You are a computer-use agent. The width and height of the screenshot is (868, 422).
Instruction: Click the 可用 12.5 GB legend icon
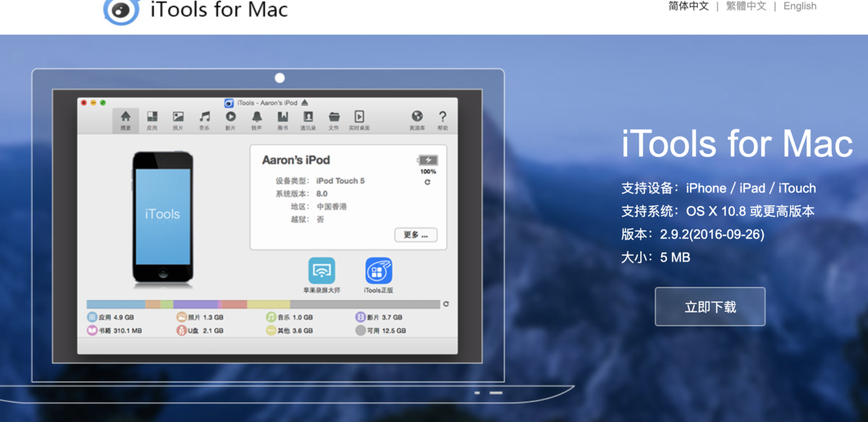360,330
